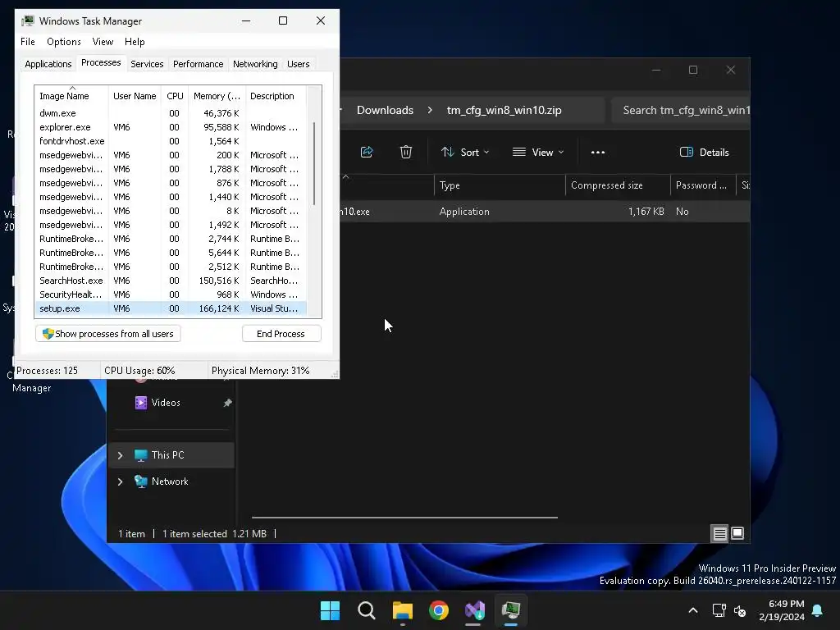The width and height of the screenshot is (840, 630).
Task: Switch to the Services tab
Action: 147,64
